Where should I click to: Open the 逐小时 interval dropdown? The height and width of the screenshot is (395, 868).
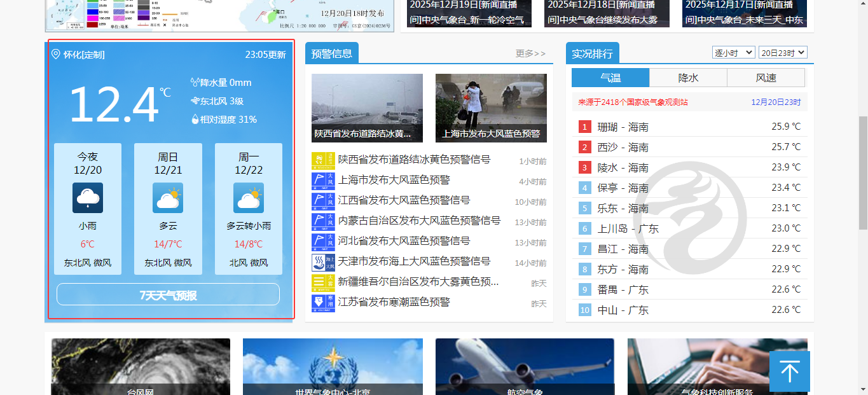tap(734, 53)
